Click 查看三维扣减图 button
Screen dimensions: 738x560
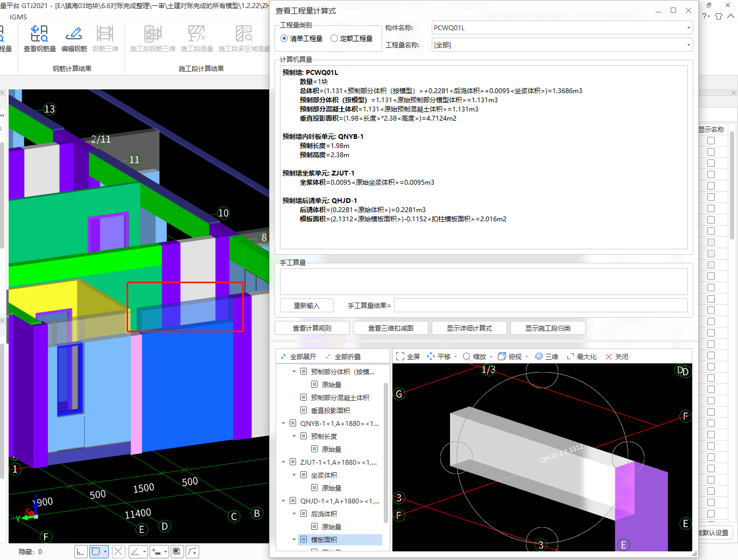pyautogui.click(x=391, y=328)
